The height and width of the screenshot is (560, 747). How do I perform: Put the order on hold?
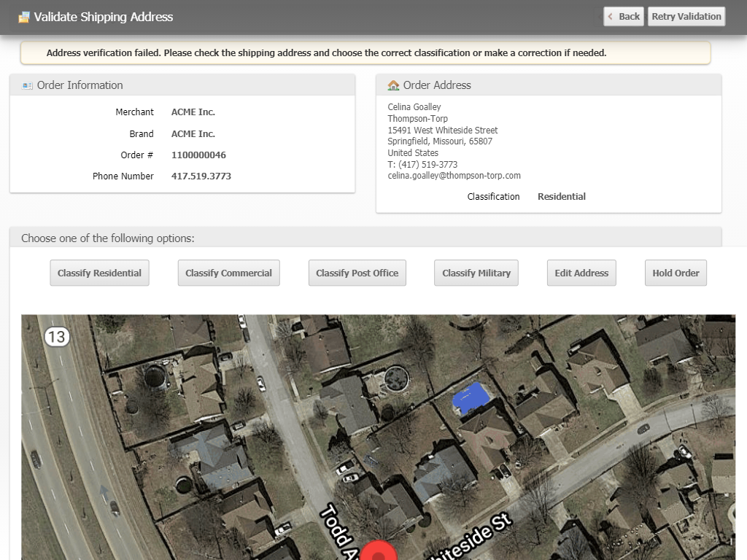[676, 273]
